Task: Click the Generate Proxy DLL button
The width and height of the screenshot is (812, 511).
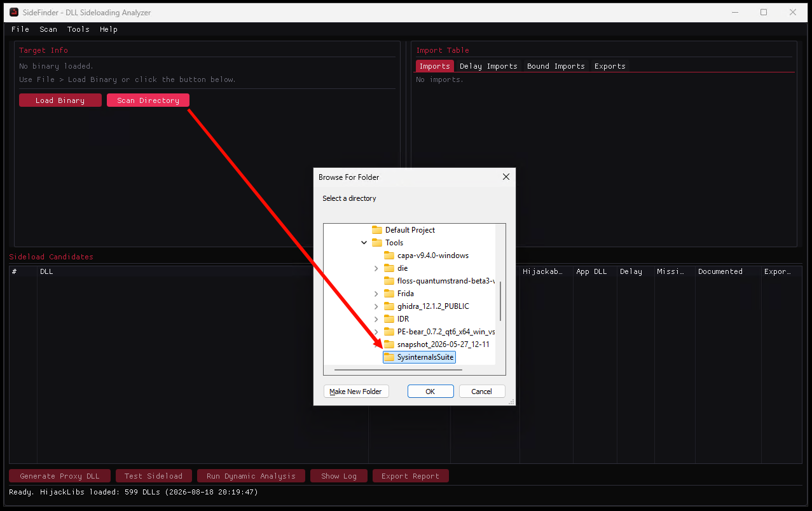Action: (60, 476)
